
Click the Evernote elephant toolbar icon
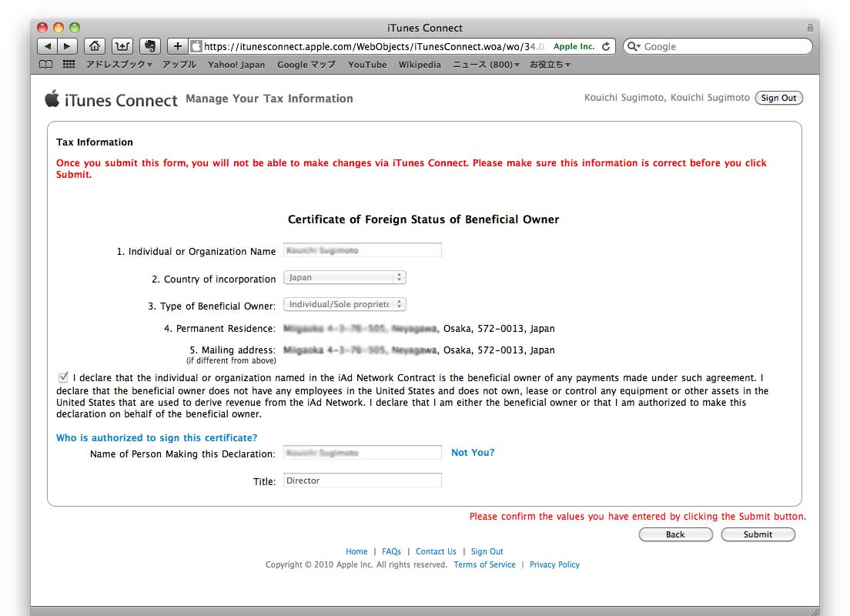pos(150,46)
